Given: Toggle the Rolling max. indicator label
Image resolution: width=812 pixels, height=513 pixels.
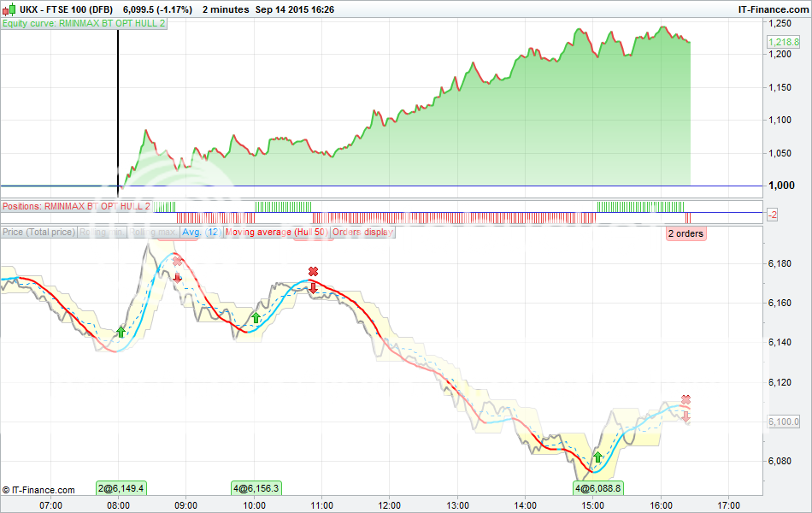Looking at the screenshot, I should pos(154,232).
